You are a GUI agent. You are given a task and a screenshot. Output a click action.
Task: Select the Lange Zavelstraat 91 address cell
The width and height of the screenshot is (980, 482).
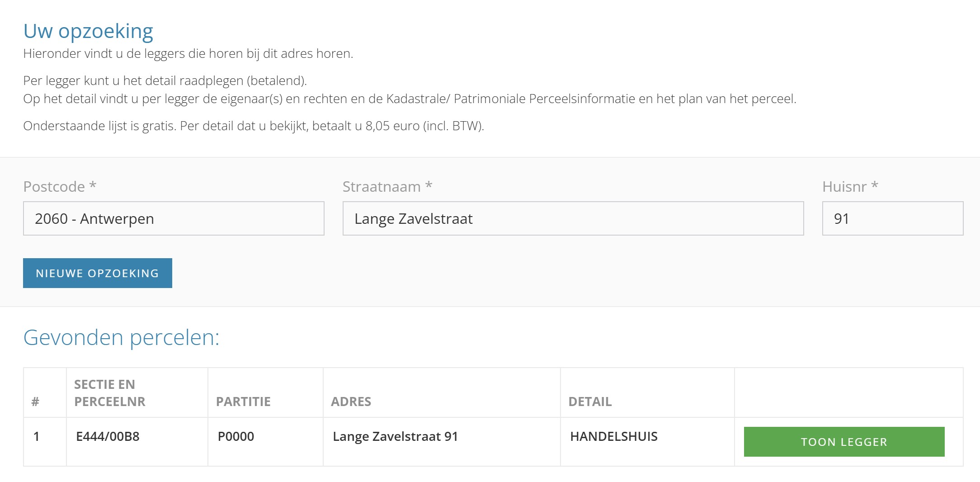point(395,436)
